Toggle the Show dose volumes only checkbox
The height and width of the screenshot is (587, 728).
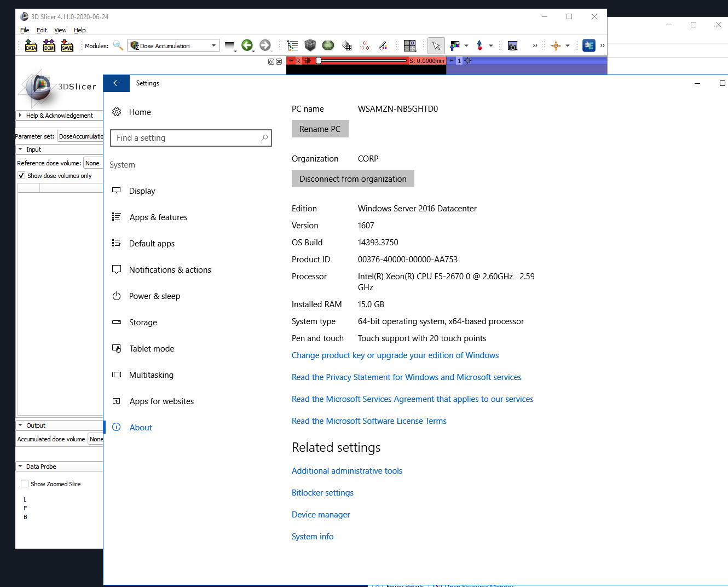coord(21,175)
